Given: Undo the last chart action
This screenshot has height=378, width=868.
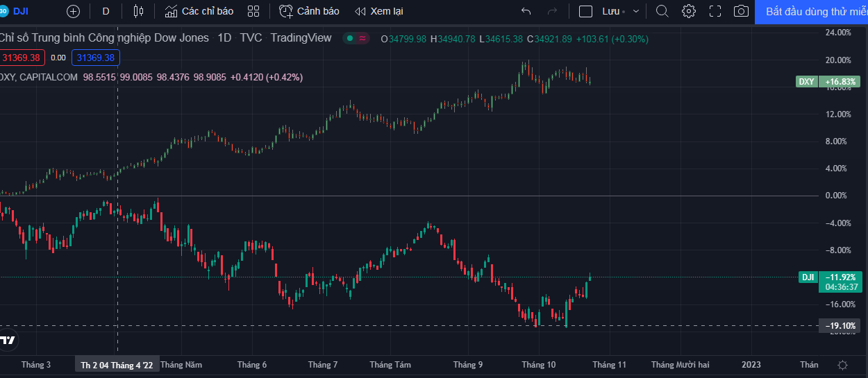Looking at the screenshot, I should (x=526, y=11).
